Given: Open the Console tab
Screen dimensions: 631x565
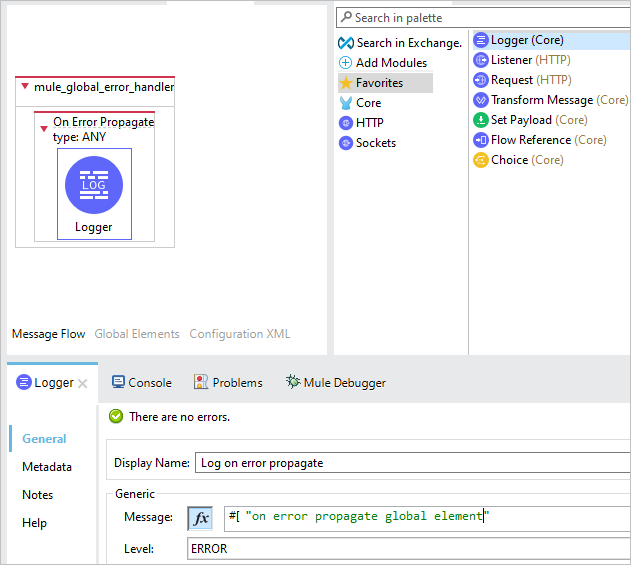Looking at the screenshot, I should (142, 382).
